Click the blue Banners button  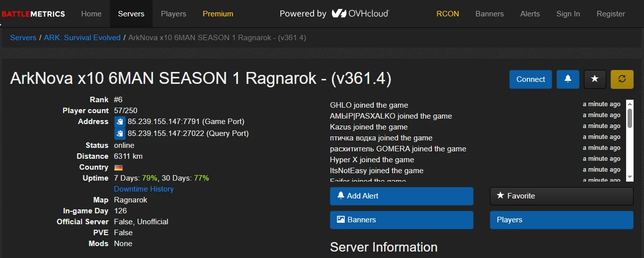[x=402, y=220]
